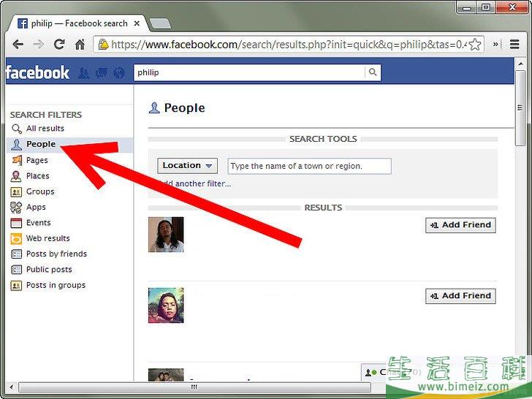Screen dimensions: 532x399
Task: Click the Add another filter link
Action: click(194, 183)
